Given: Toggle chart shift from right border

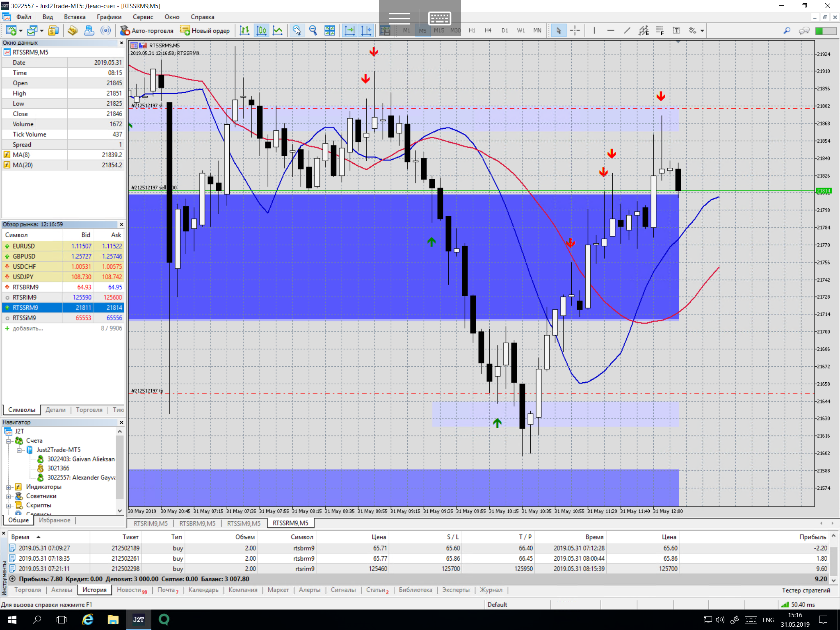Looking at the screenshot, I should (366, 31).
